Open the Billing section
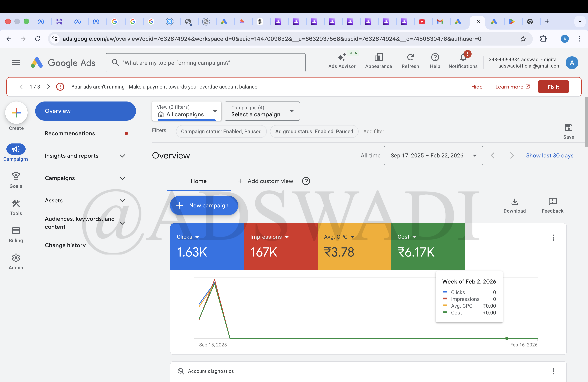588x382 pixels. [16, 234]
